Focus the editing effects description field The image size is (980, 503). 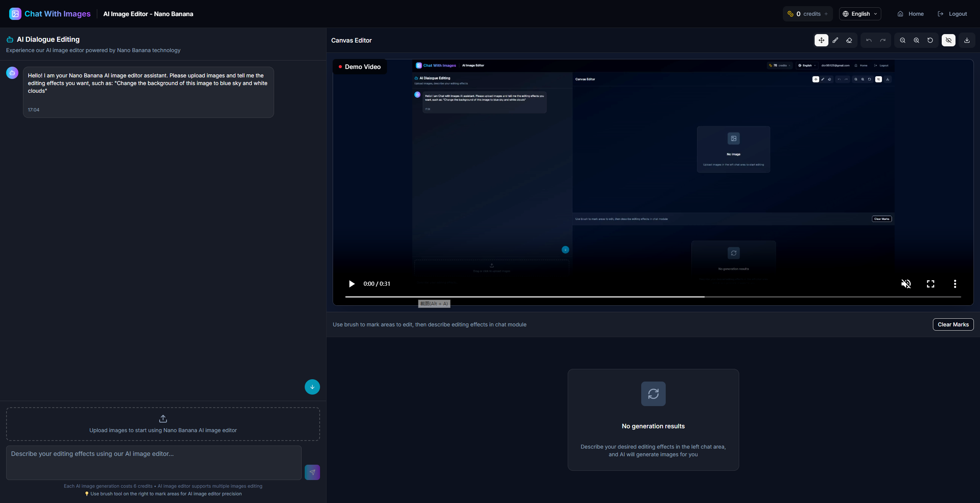(x=154, y=462)
